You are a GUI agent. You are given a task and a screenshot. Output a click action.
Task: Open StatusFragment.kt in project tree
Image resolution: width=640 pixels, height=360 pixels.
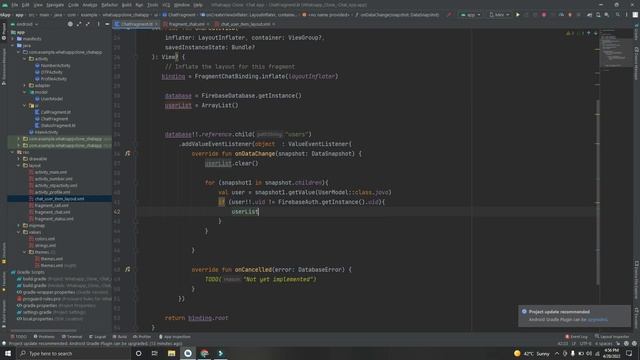coord(58,125)
